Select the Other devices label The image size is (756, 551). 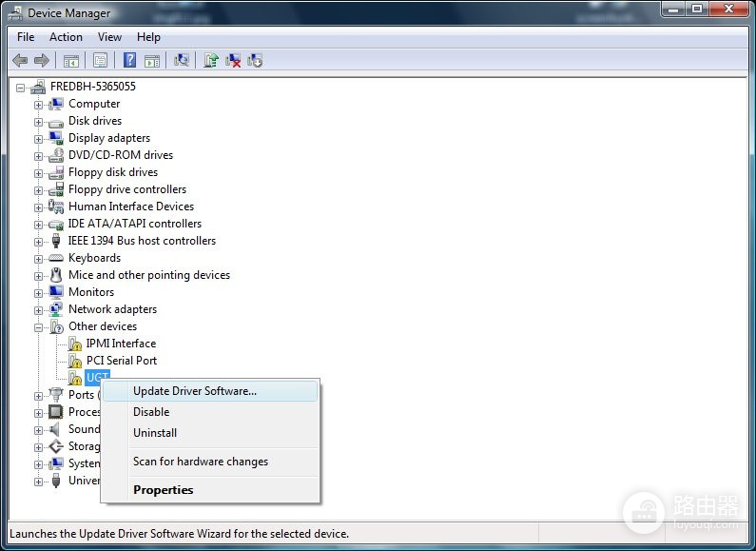[x=103, y=326]
